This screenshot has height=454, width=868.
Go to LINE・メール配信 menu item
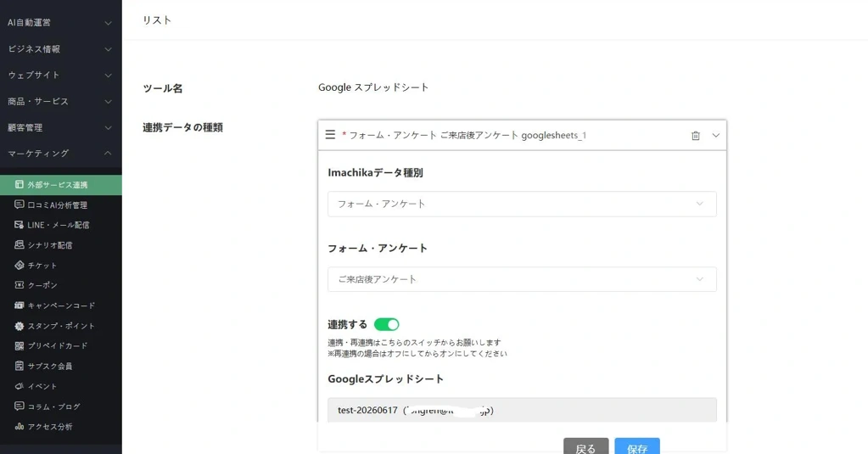click(61, 225)
